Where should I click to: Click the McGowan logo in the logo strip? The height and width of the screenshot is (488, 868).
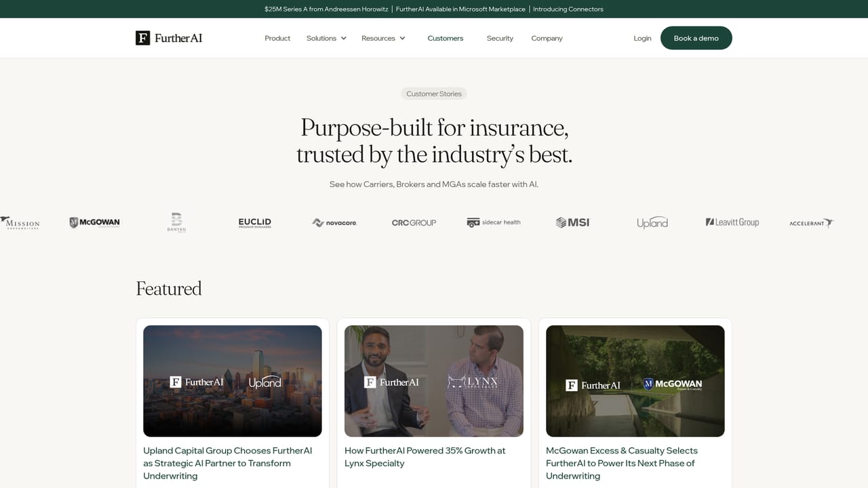pos(94,222)
